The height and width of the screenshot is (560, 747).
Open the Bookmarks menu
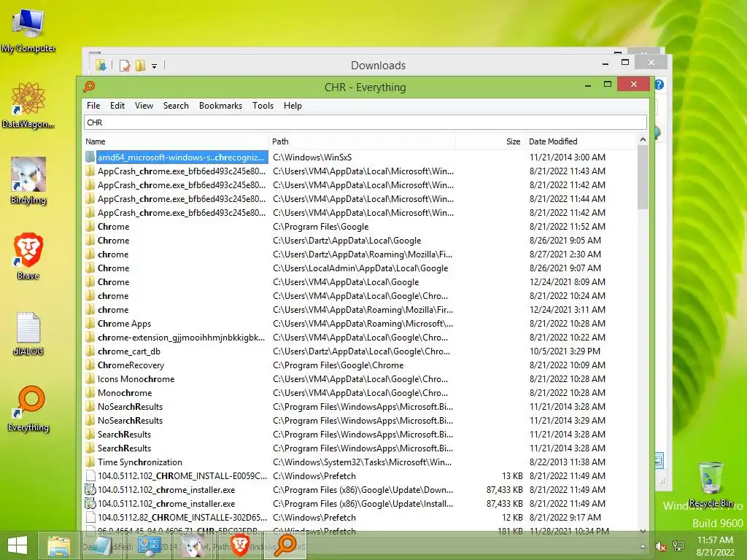[x=220, y=106]
